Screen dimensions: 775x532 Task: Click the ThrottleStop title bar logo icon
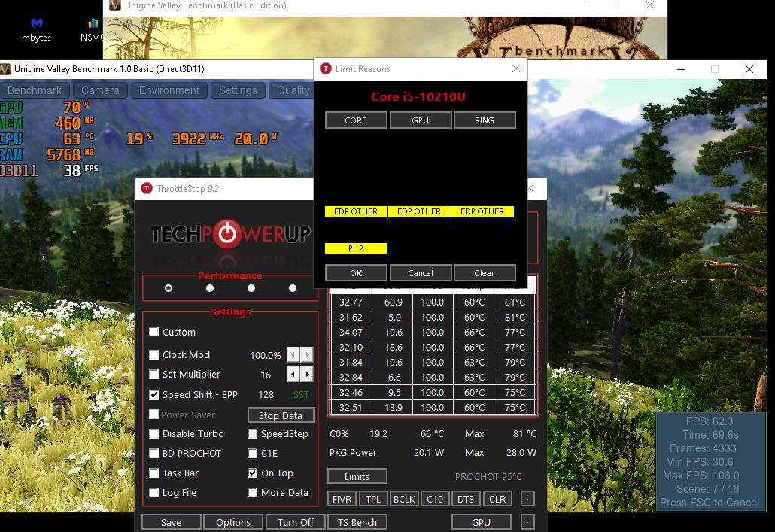point(147,188)
